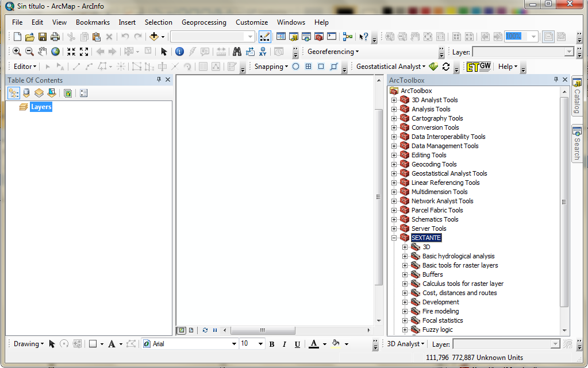The height and width of the screenshot is (368, 588).
Task: Open the font name dropdown
Action: pos(234,344)
